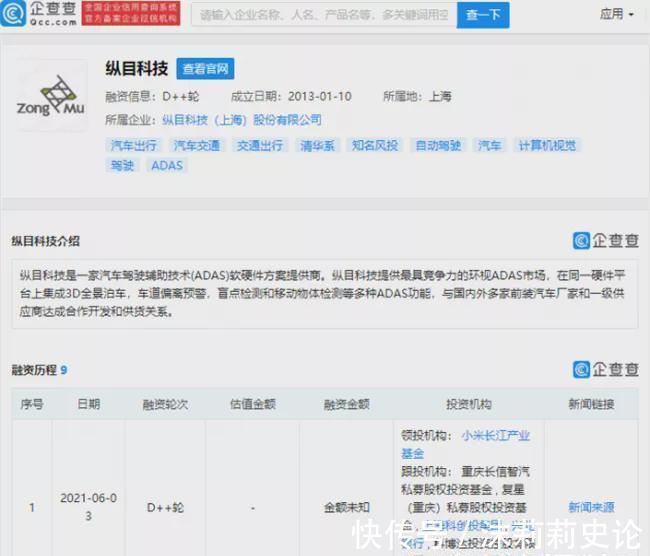Click 所属地: 上海 text
650x556 pixels.
[417, 97]
